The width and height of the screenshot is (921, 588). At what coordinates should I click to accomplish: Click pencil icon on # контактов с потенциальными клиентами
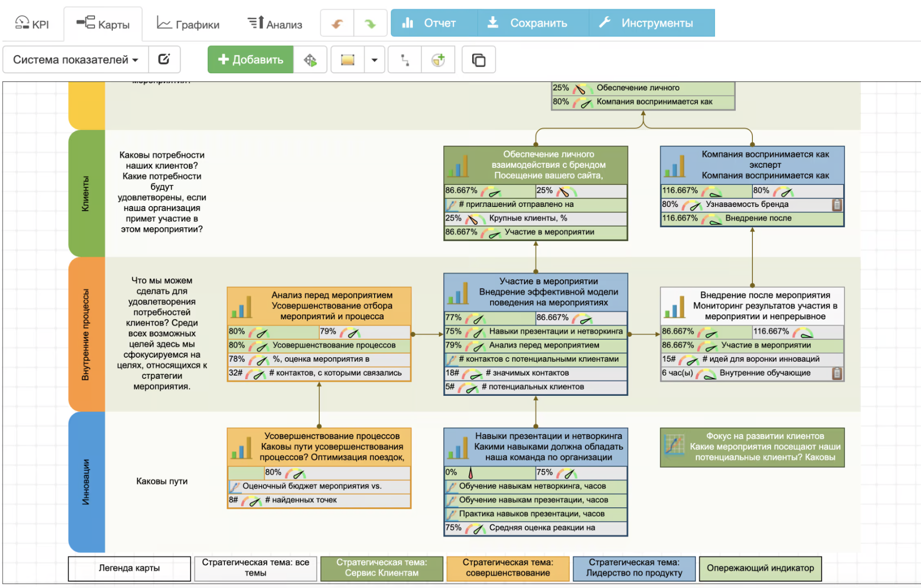click(451, 359)
